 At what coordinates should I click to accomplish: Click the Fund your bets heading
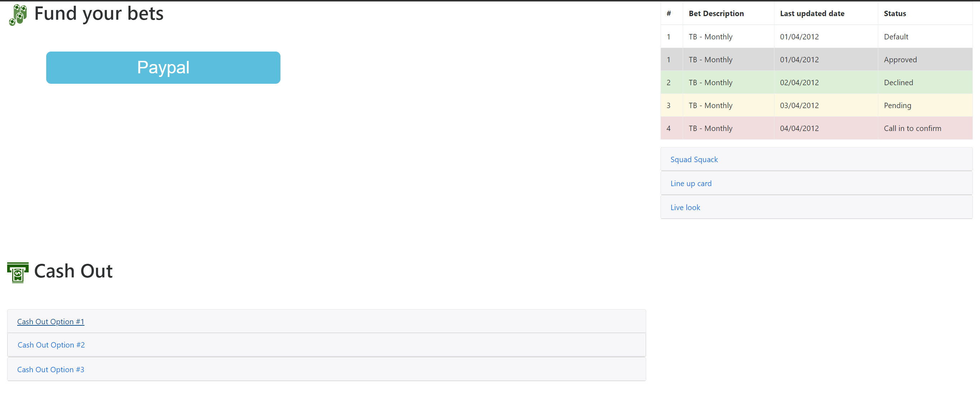pos(99,14)
